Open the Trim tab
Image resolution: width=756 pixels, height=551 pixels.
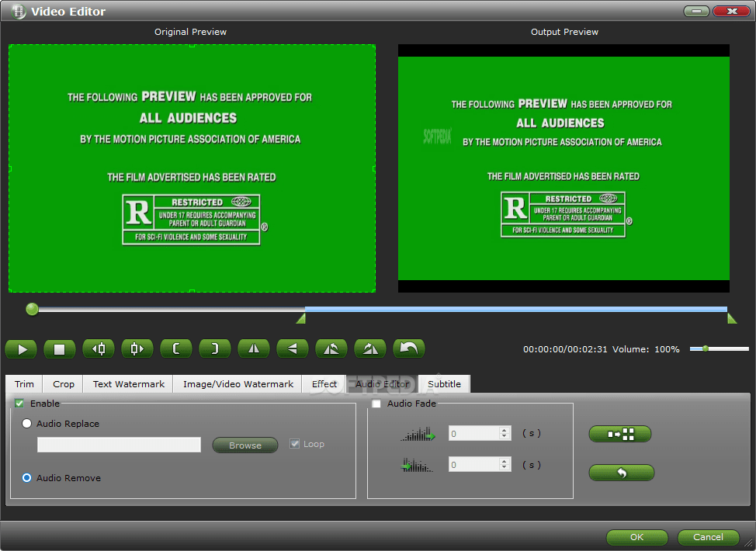(x=24, y=384)
